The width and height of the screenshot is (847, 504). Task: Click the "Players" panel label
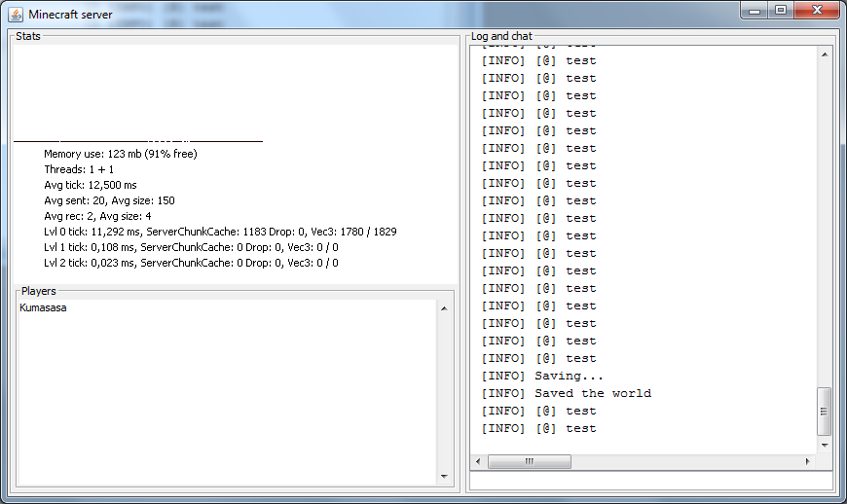click(x=38, y=291)
